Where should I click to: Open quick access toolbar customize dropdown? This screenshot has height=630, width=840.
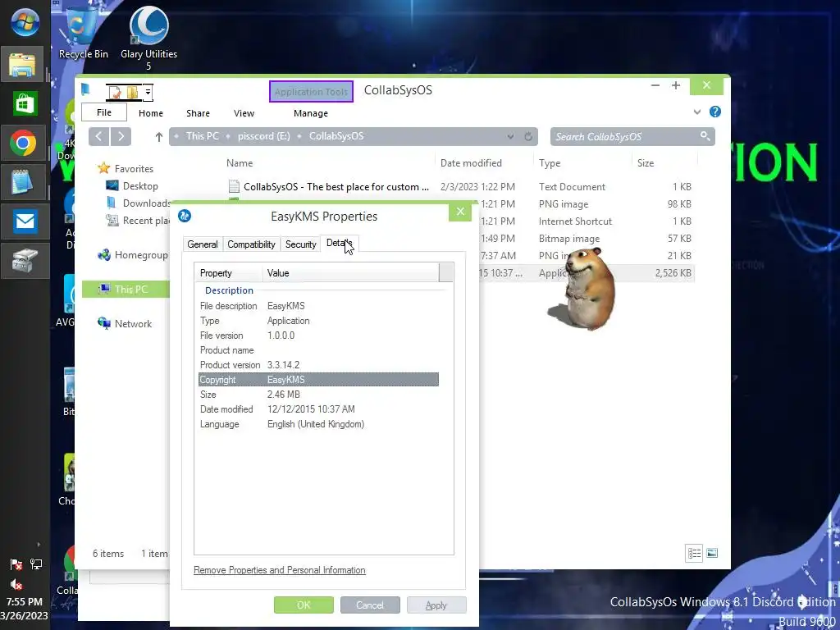pyautogui.click(x=148, y=93)
